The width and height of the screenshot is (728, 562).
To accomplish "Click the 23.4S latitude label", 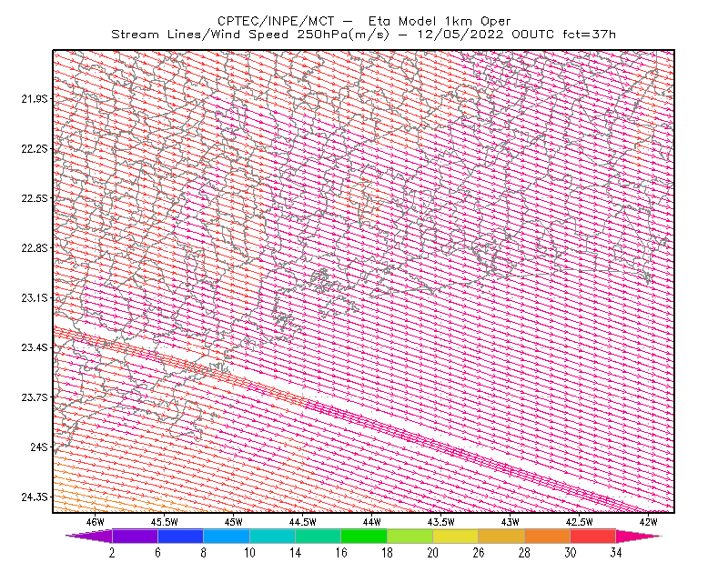I will 34,347.
